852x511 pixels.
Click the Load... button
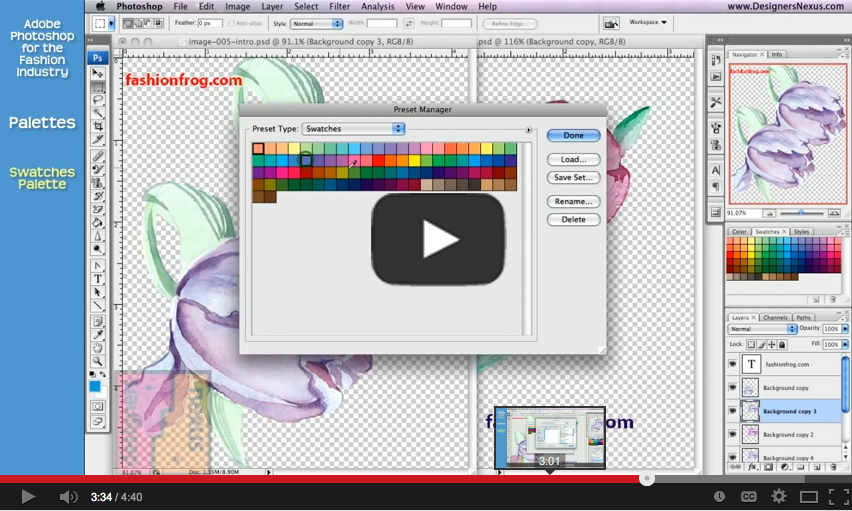click(573, 159)
